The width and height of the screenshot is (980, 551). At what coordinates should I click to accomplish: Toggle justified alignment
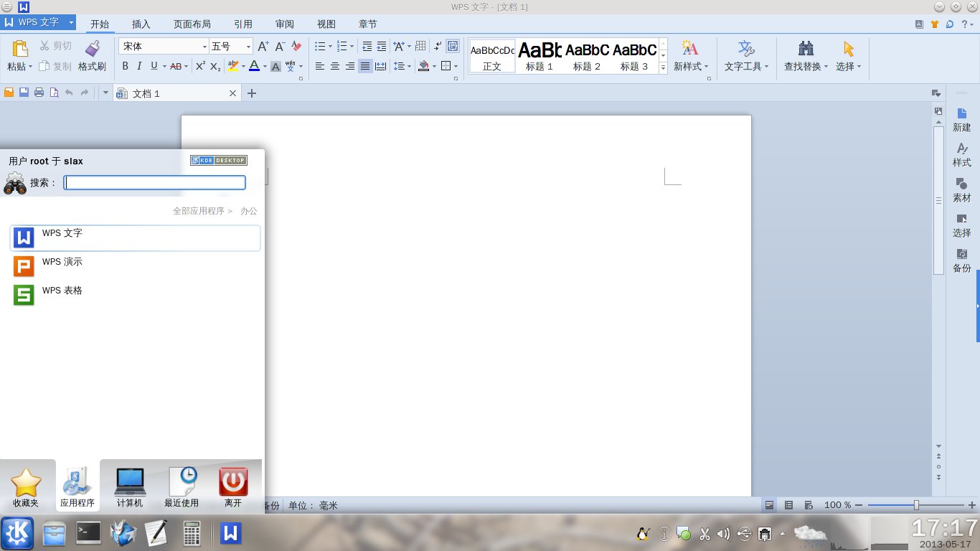pos(365,66)
